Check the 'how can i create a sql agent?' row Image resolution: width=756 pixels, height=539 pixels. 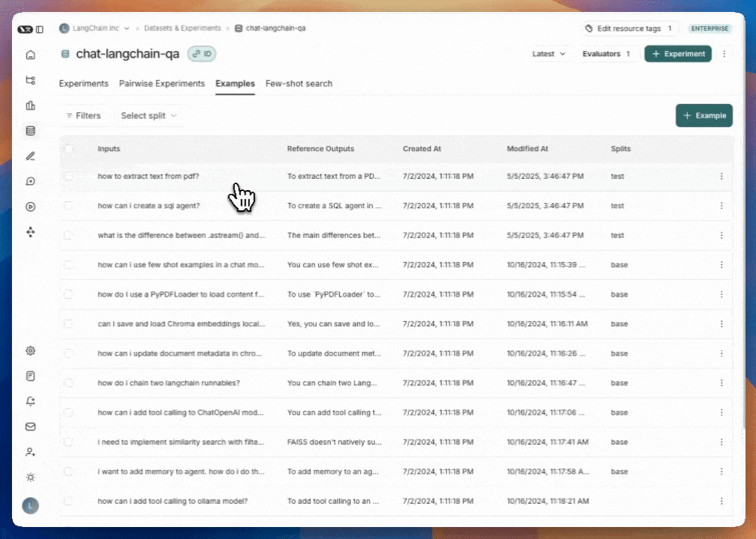click(68, 205)
